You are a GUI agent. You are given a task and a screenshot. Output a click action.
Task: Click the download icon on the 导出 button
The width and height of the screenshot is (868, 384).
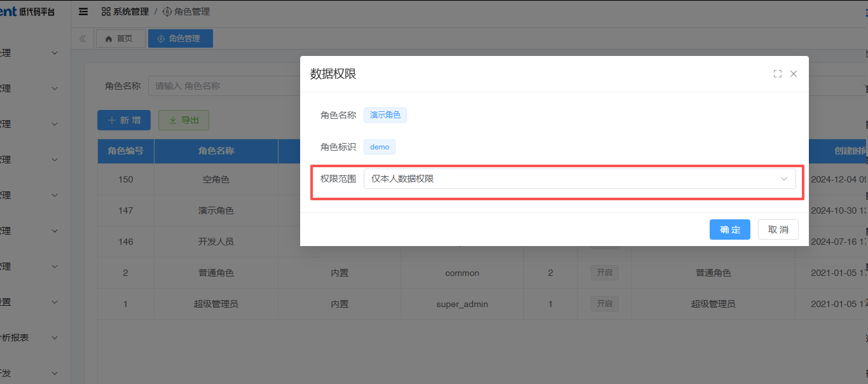tap(172, 120)
